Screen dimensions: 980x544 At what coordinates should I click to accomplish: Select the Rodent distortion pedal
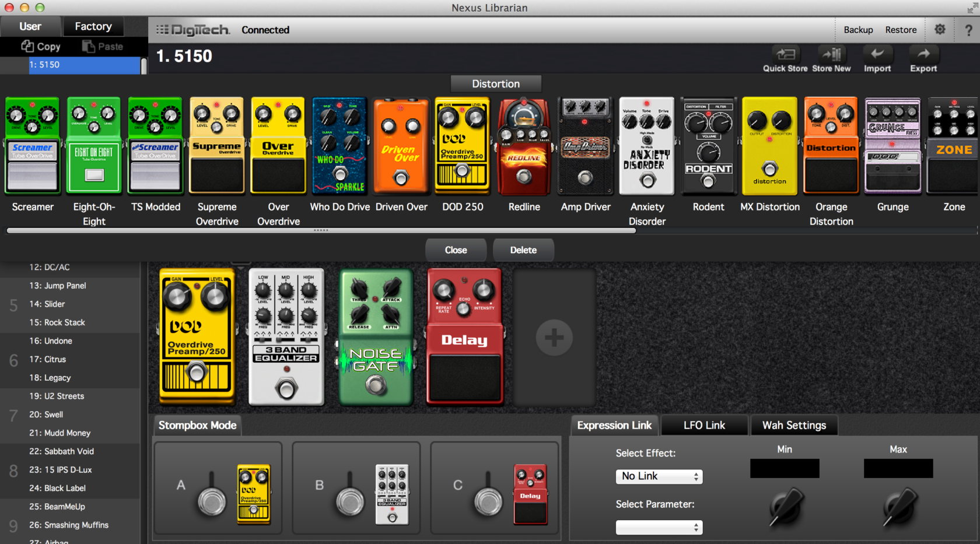coord(708,146)
